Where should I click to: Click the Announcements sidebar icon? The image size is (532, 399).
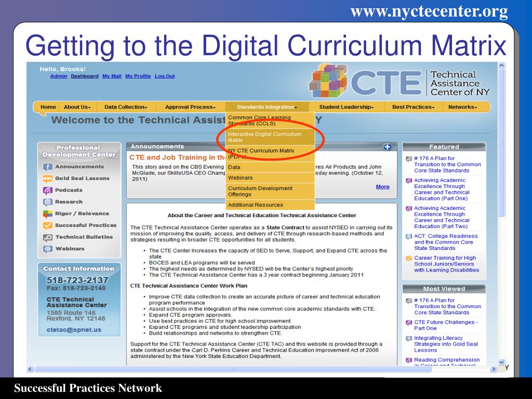[x=47, y=167]
